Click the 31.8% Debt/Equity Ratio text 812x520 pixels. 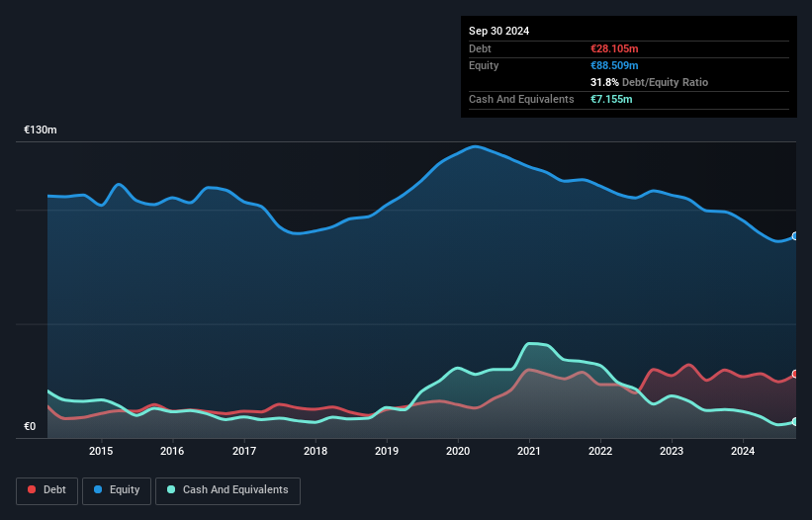649,82
